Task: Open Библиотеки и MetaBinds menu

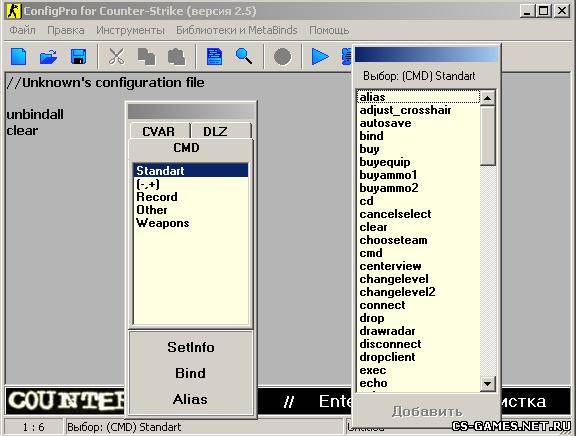Action: tap(237, 30)
